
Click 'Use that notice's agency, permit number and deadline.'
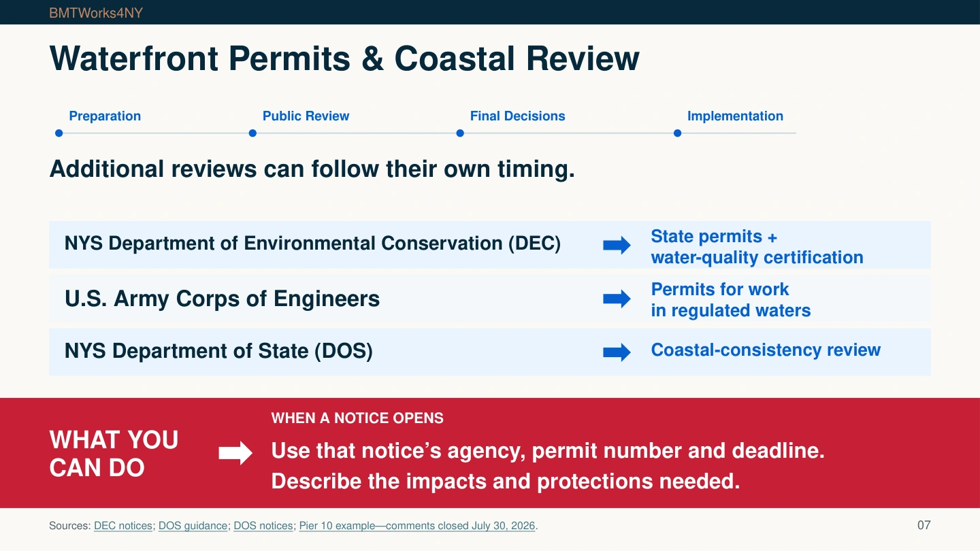548,450
